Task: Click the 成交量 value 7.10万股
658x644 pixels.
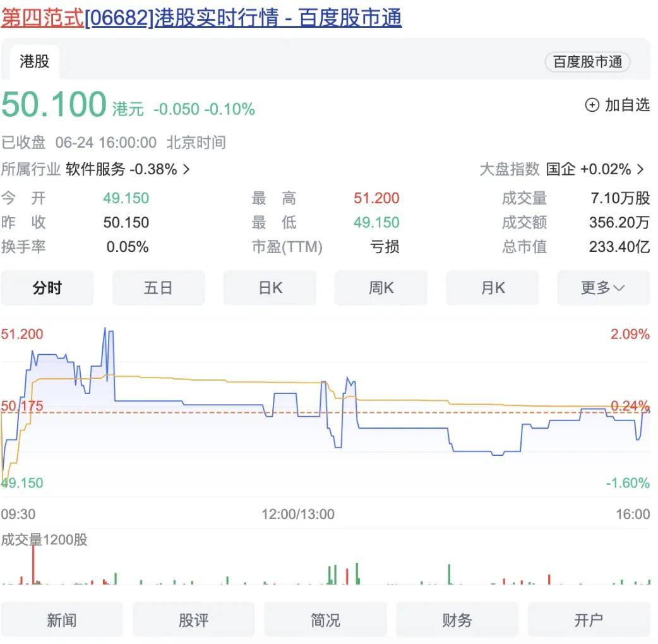Action: pyautogui.click(x=620, y=198)
